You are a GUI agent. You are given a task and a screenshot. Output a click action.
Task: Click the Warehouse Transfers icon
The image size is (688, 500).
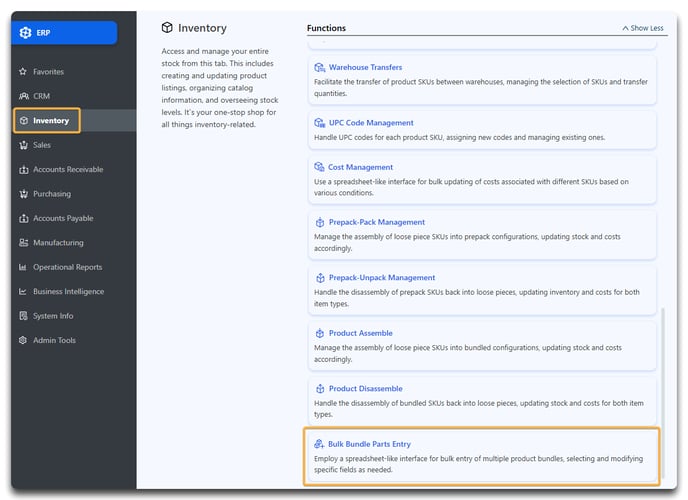pyautogui.click(x=320, y=68)
